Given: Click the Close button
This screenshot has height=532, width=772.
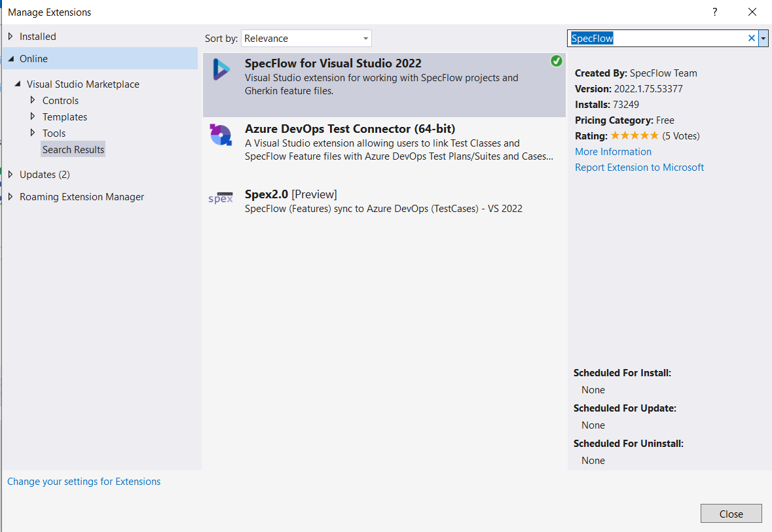Looking at the screenshot, I should click(x=731, y=514).
